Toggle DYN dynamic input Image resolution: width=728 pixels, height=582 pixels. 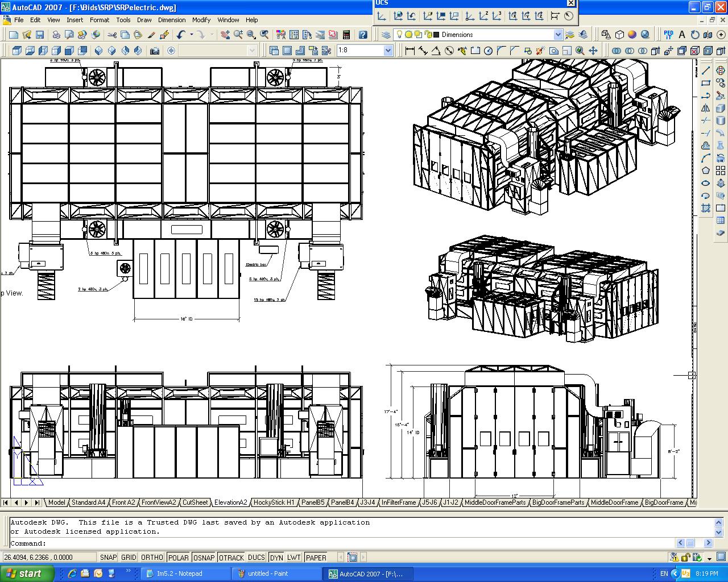[x=276, y=558]
